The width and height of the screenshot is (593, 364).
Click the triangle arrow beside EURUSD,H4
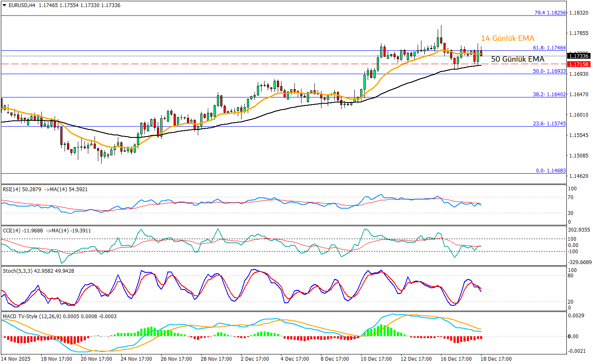[x=4, y=5]
